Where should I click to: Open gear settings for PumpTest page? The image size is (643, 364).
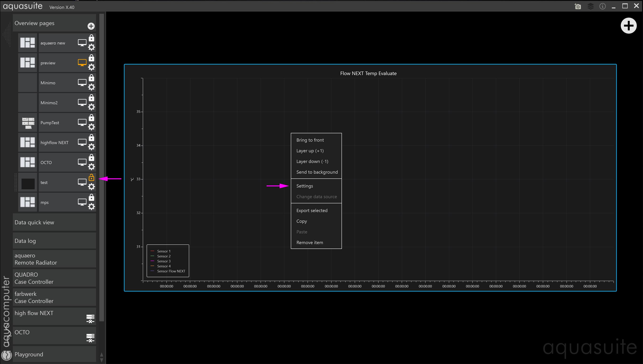pyautogui.click(x=92, y=127)
